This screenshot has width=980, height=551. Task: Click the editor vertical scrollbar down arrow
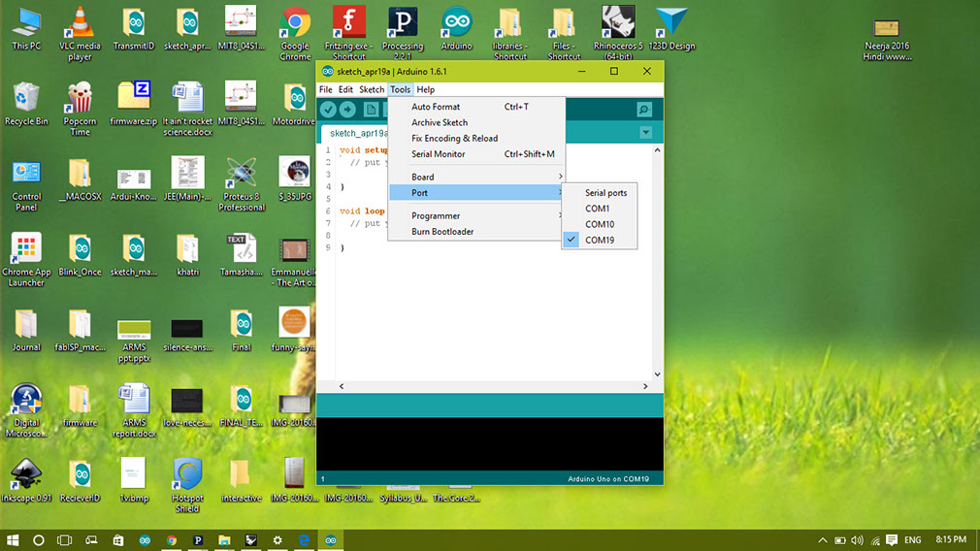click(657, 374)
